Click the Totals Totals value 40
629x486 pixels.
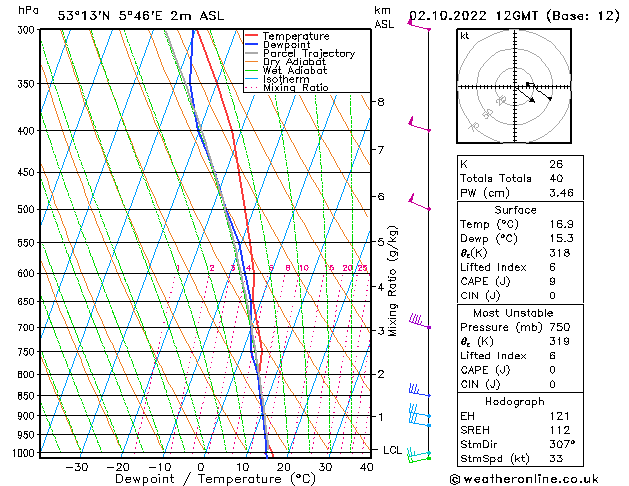(x=556, y=178)
